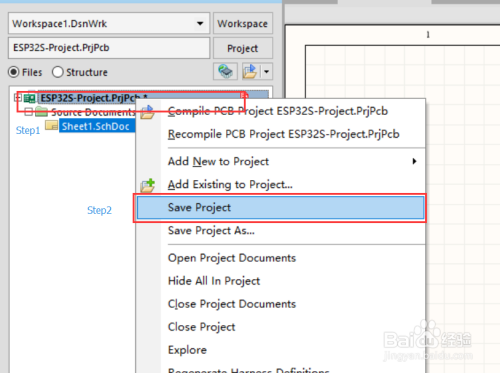Choose Hide All In Project entry
The height and width of the screenshot is (373, 500).
coord(281,281)
